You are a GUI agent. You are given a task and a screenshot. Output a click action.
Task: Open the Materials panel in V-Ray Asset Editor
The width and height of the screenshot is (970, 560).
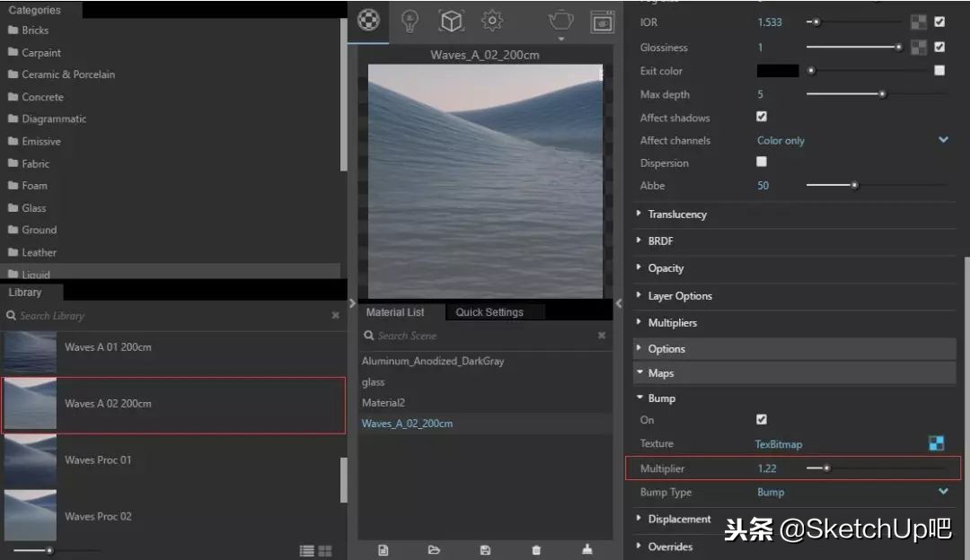click(367, 20)
